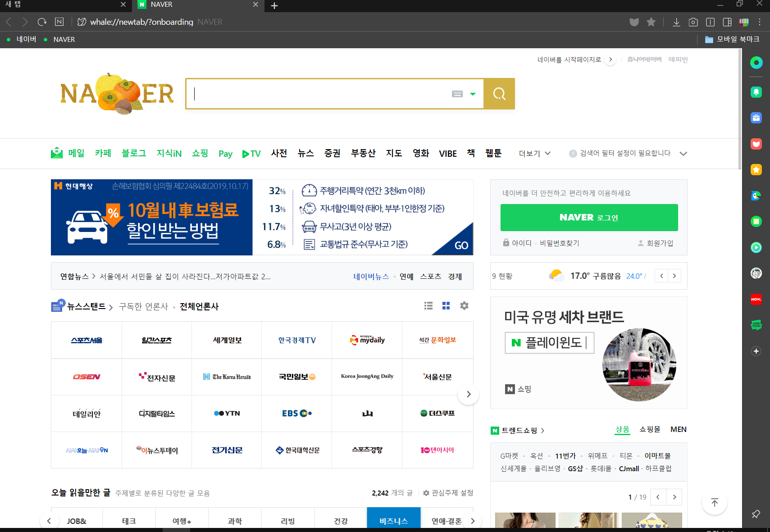770x532 pixels.
Task: Open sidebar notification bell icon
Action: (756, 92)
